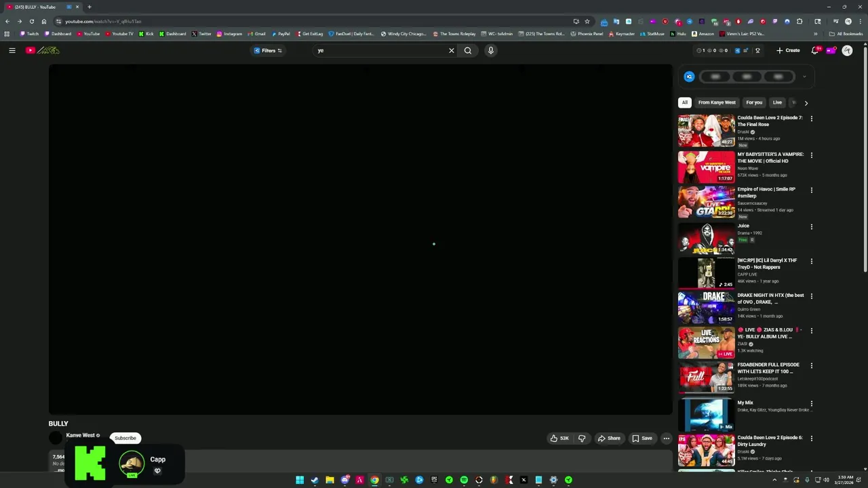Open the PayPal bookmark
This screenshot has height=488, width=868.
pyautogui.click(x=281, y=34)
